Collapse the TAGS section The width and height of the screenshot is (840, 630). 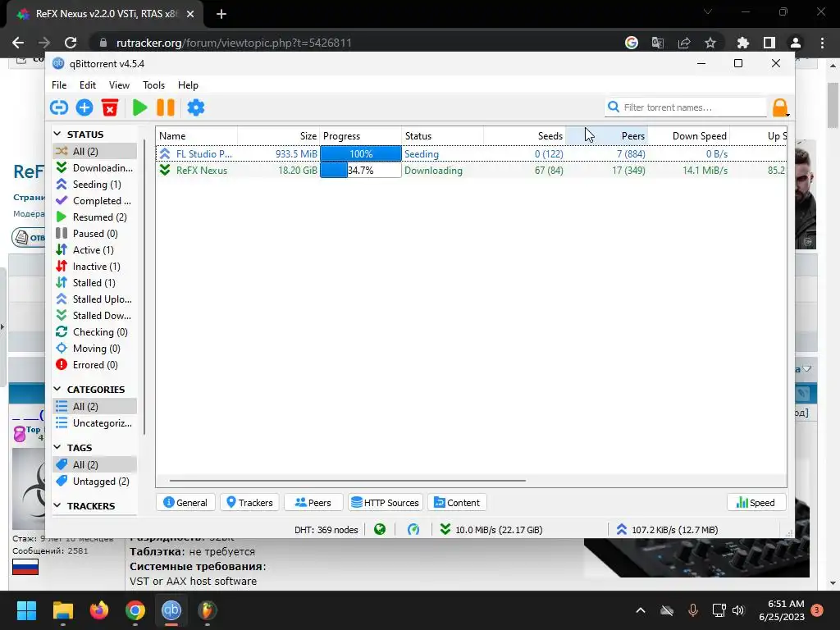[x=57, y=447]
